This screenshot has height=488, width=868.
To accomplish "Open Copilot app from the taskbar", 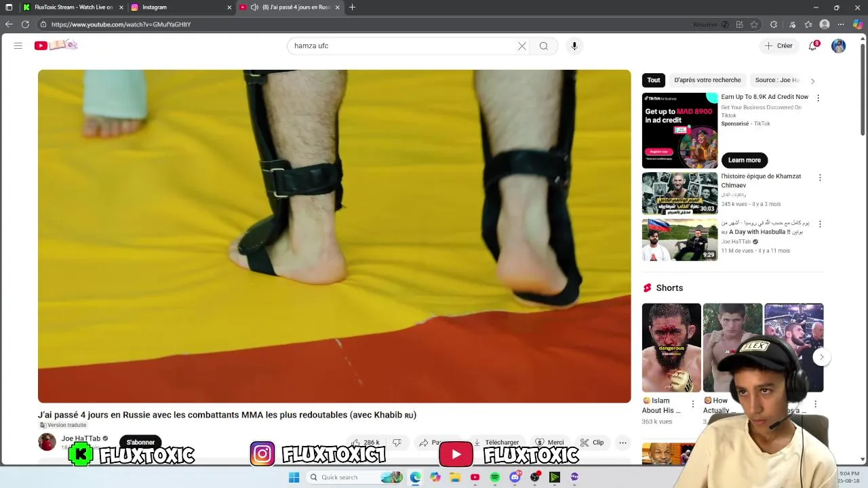I will pos(435,477).
